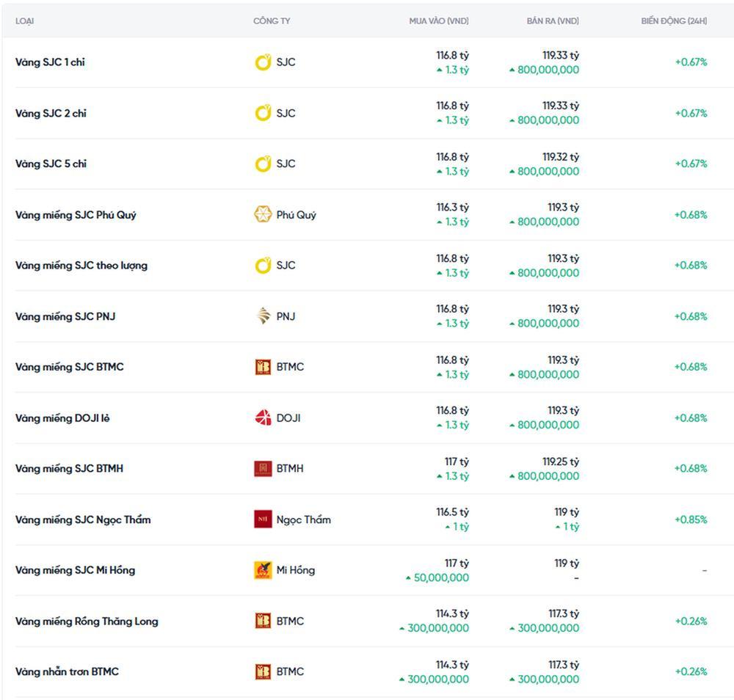Click SJC logo in Vàng miếng SJC theo lượng row
The height and width of the screenshot is (700, 734).
263,266
